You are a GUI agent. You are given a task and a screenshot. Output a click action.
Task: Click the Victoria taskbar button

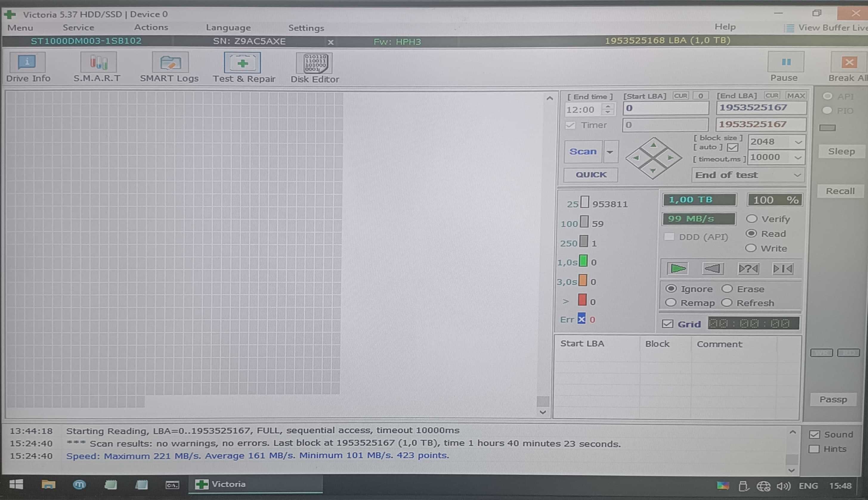pos(255,484)
